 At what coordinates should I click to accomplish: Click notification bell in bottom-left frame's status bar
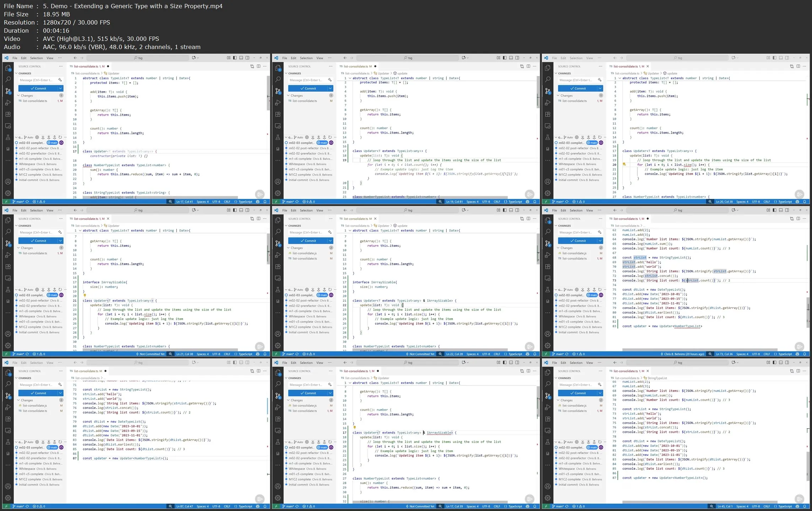(x=265, y=506)
